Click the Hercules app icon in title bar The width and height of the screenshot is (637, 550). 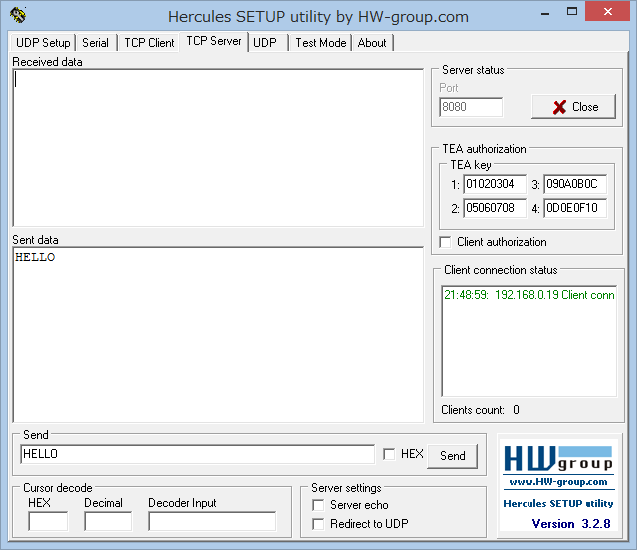pyautogui.click(x=17, y=16)
